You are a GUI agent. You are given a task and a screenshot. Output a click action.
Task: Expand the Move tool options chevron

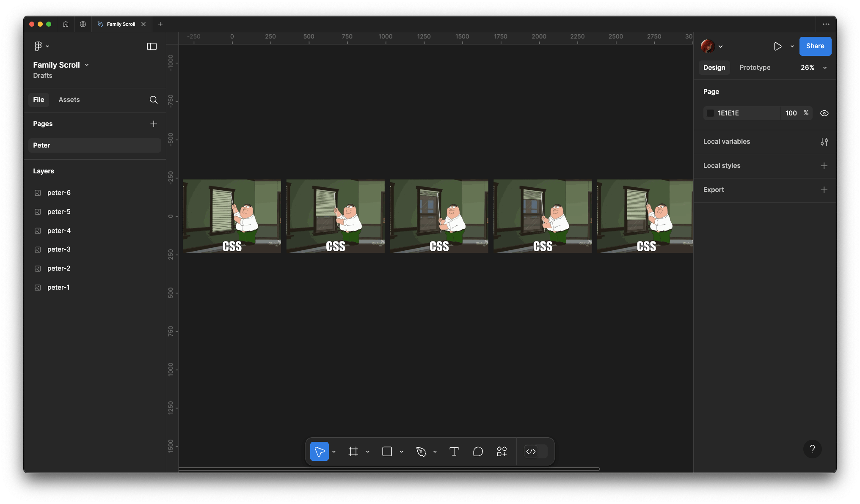pos(334,452)
